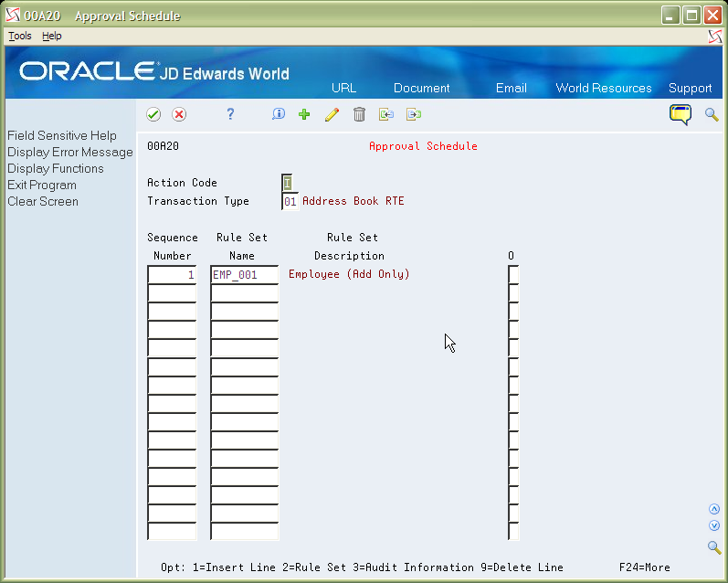
Task: Click Display Error Message link
Action: [70, 152]
